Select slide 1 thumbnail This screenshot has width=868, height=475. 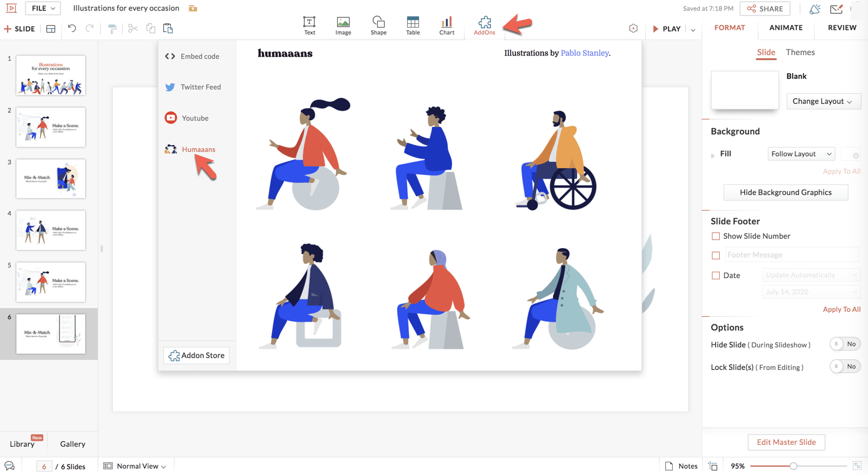coord(51,75)
